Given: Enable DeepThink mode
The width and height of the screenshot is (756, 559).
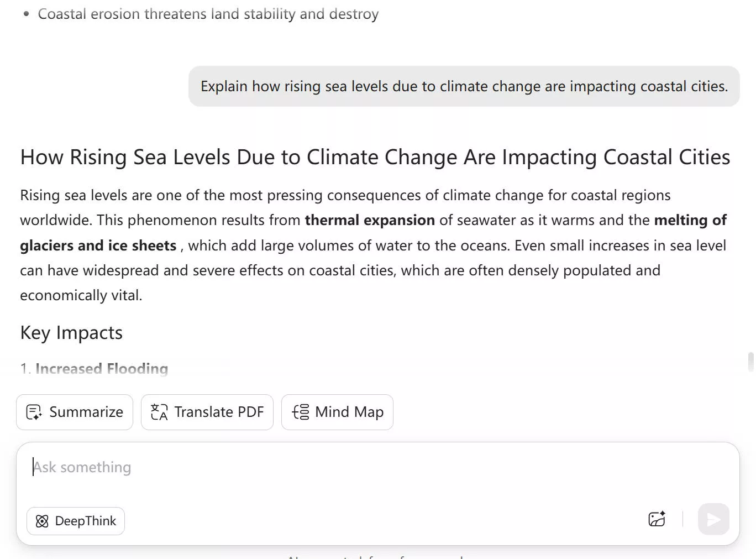Looking at the screenshot, I should pos(76,521).
